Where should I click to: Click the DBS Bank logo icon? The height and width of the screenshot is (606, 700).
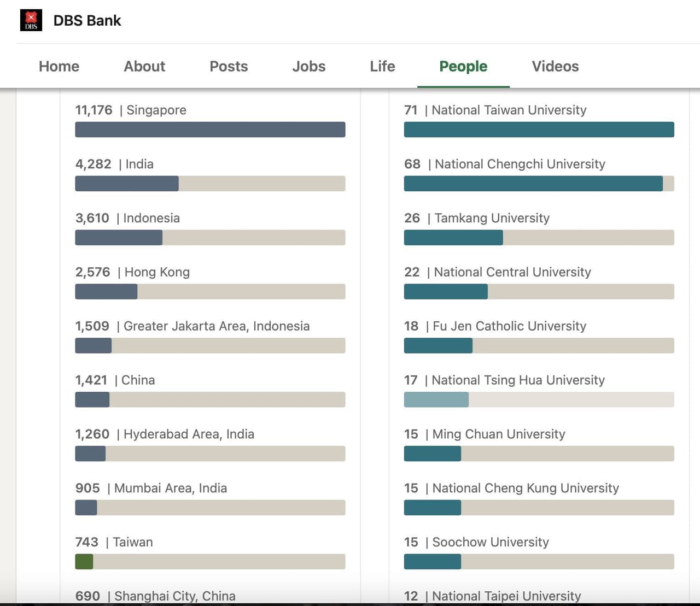[31, 21]
